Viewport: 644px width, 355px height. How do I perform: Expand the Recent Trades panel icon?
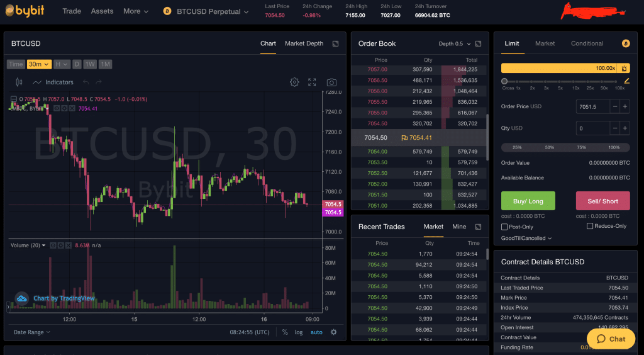click(478, 227)
